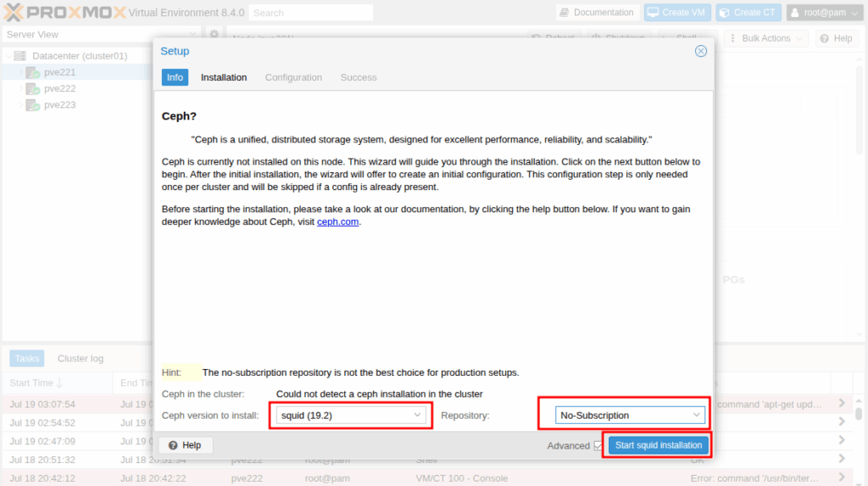Open the Ceph version to install dropdown
Image resolution: width=868 pixels, height=486 pixels.
pyautogui.click(x=351, y=415)
